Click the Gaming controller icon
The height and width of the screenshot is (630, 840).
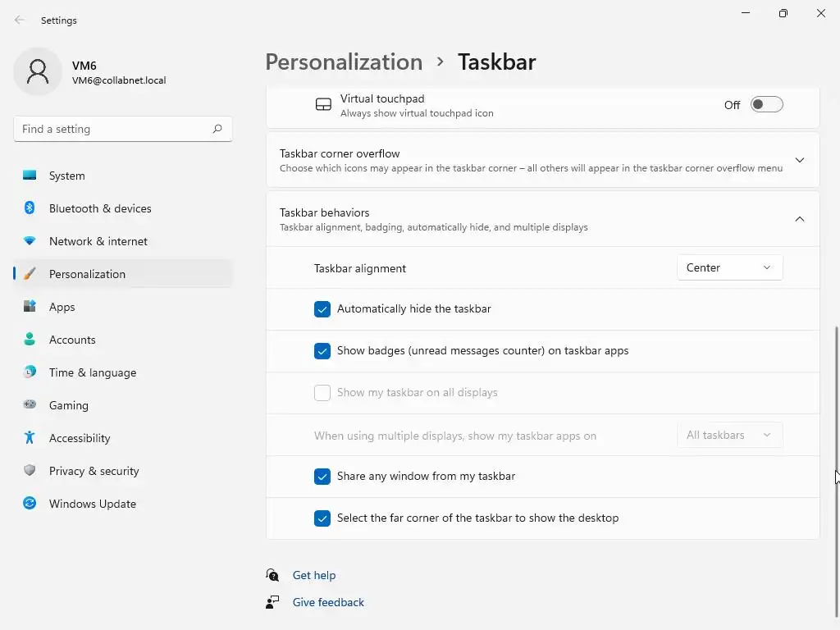point(30,405)
